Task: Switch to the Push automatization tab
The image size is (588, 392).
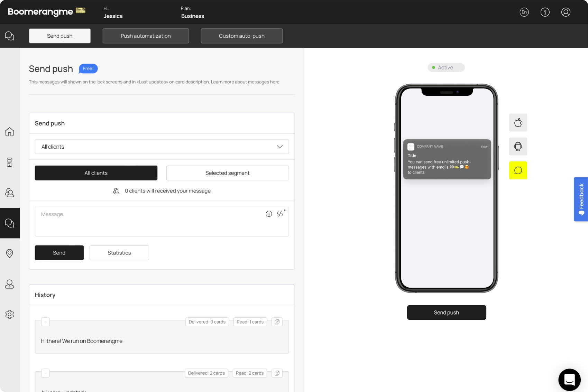Action: pyautogui.click(x=146, y=36)
